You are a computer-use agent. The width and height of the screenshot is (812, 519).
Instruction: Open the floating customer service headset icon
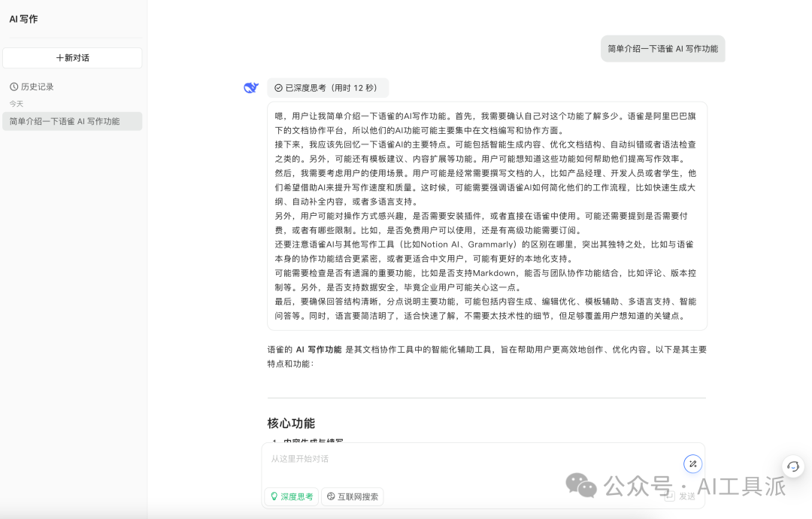793,466
